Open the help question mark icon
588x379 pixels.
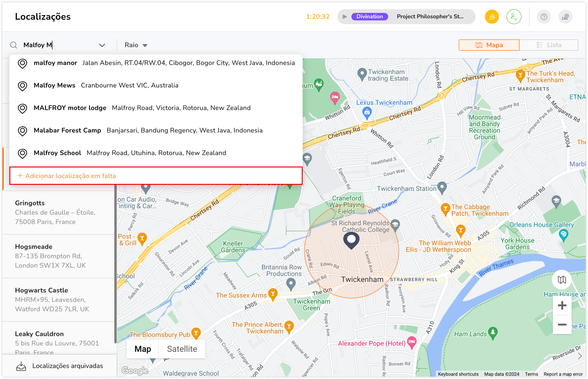[543, 17]
